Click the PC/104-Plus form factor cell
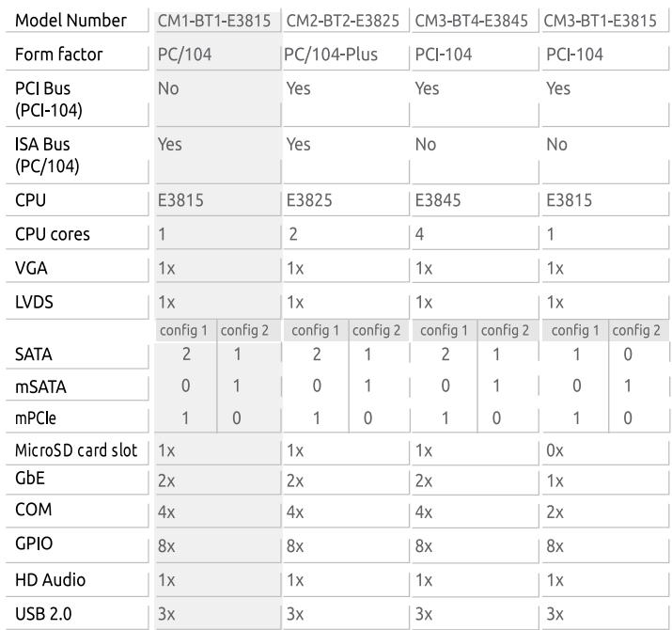The width and height of the screenshot is (672, 630). (x=331, y=55)
